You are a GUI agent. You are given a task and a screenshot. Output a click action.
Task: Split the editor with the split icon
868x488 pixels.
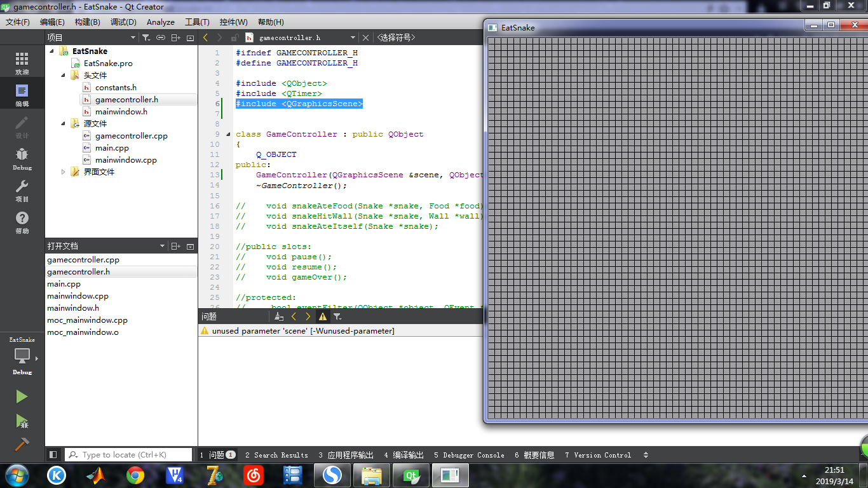coord(175,37)
